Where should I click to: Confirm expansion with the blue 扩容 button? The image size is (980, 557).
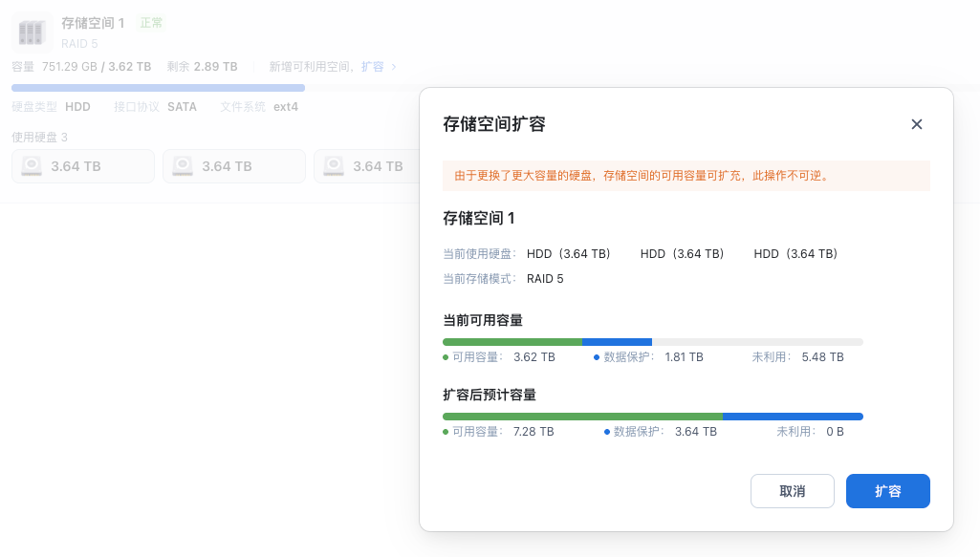[887, 490]
